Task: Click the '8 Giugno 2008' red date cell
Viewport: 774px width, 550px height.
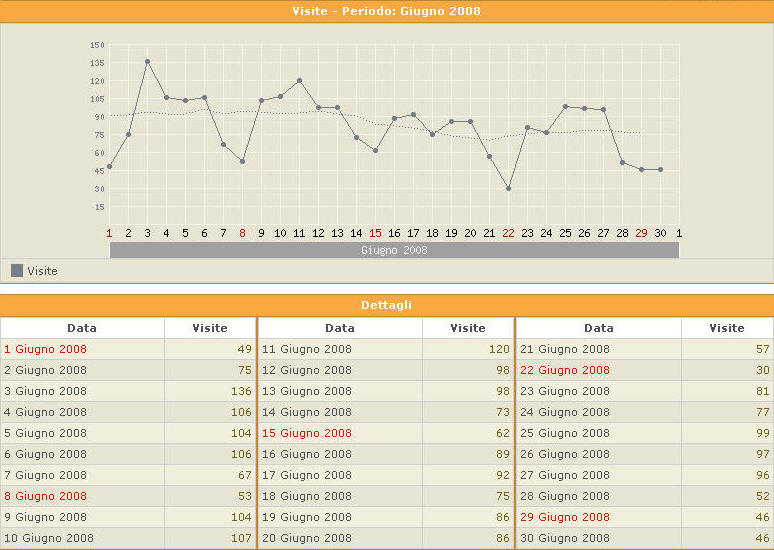Action: click(82, 496)
